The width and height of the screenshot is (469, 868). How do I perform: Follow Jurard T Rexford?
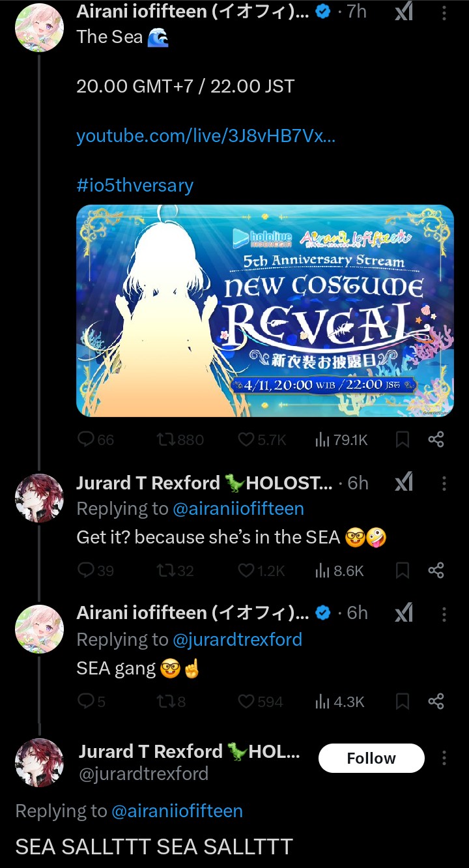coord(371,758)
